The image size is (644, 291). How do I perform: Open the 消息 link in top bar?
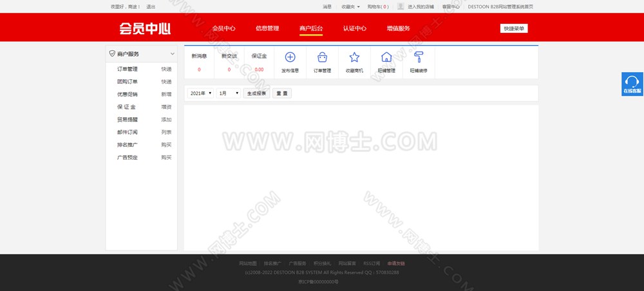point(327,6)
